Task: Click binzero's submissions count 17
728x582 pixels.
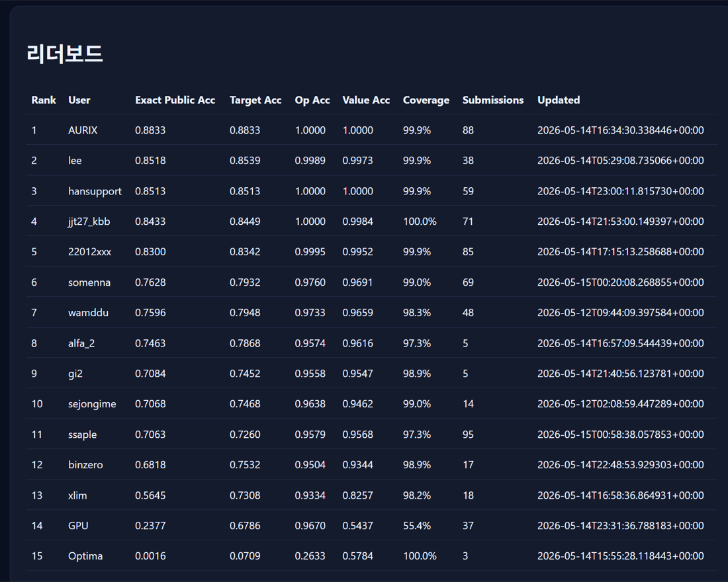Action: click(468, 465)
